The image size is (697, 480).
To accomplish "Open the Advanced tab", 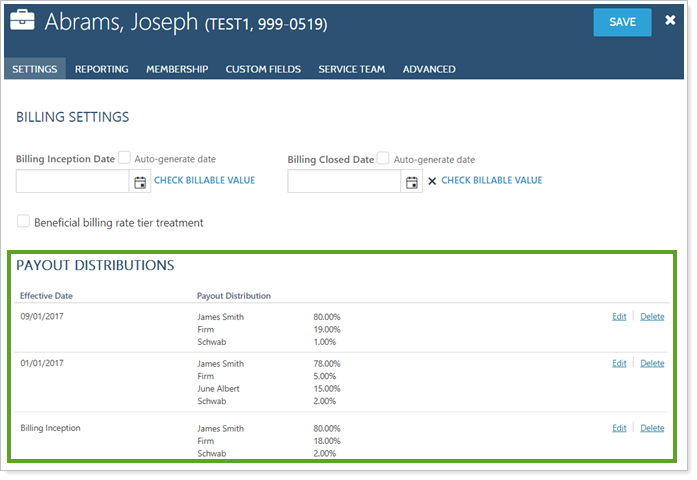I will [x=429, y=69].
